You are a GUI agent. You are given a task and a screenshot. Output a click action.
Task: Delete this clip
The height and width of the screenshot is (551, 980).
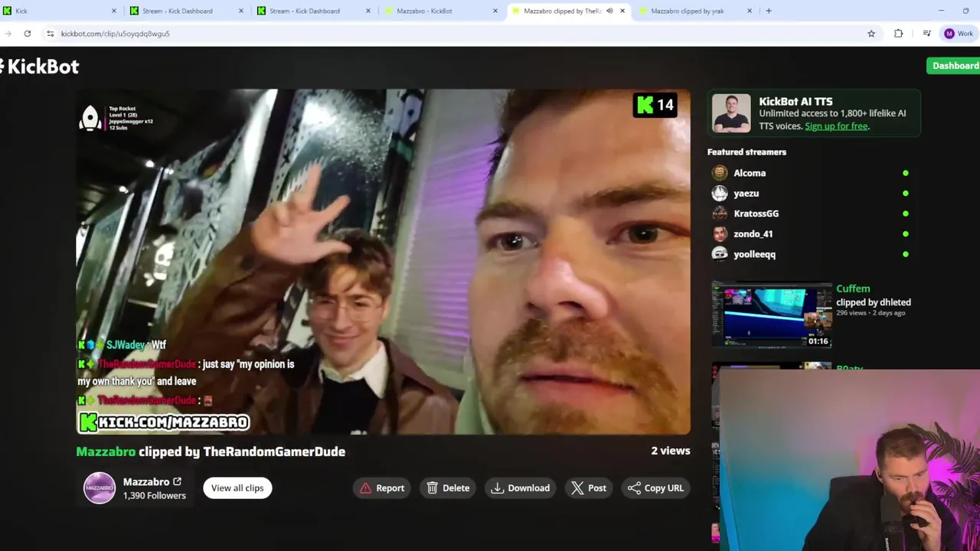point(448,488)
